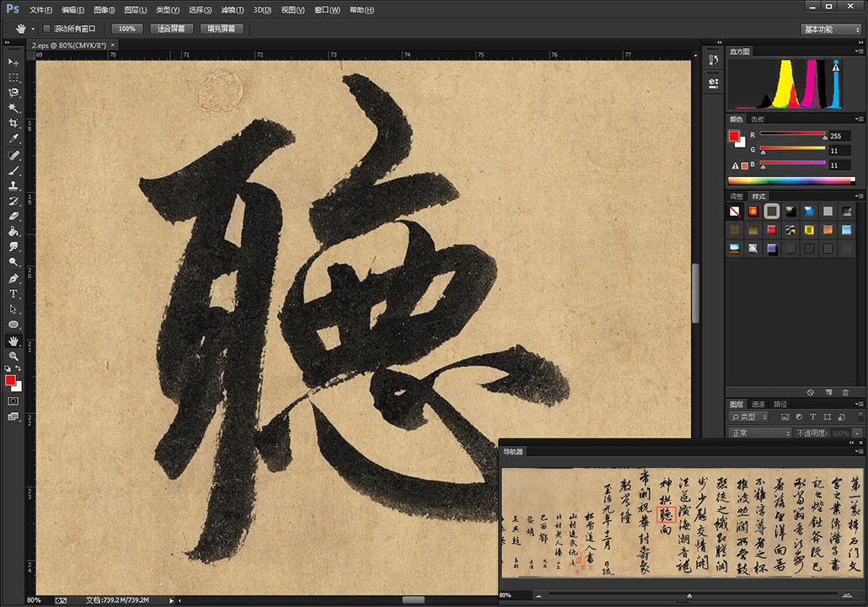Select the Smudge tool

[13, 247]
